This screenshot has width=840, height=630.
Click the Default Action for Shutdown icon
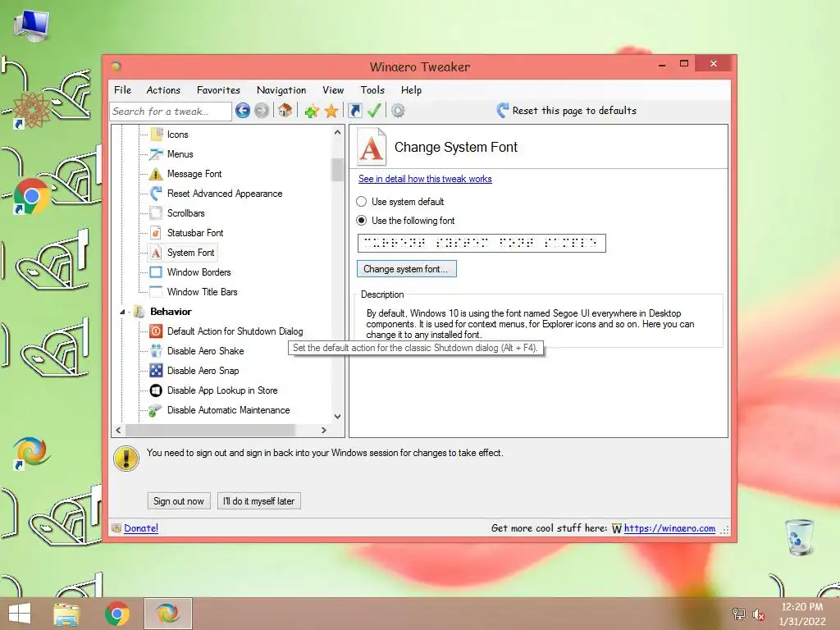click(x=156, y=331)
